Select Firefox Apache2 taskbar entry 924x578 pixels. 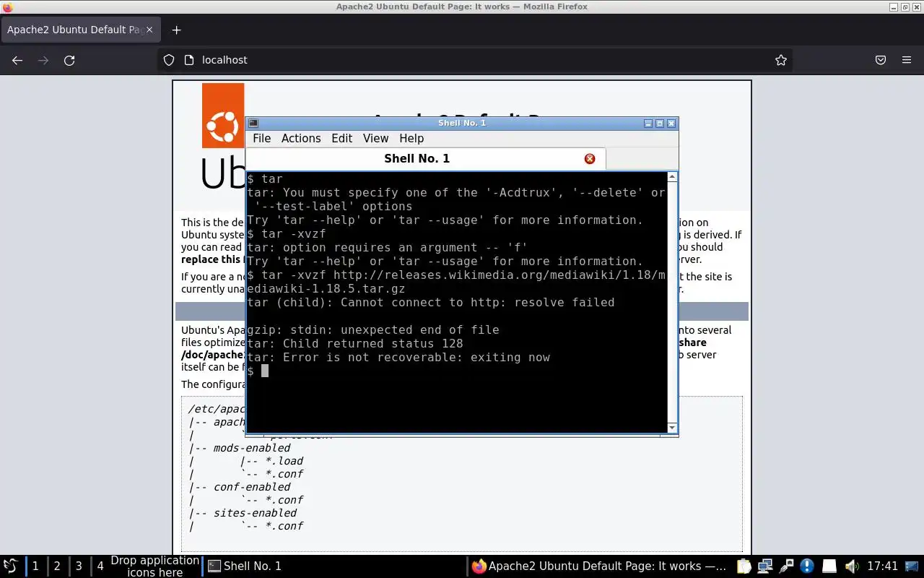pyautogui.click(x=599, y=566)
